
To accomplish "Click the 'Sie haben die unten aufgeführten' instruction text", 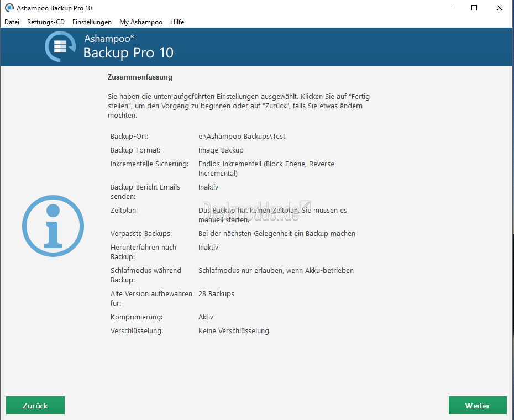I will point(239,106).
